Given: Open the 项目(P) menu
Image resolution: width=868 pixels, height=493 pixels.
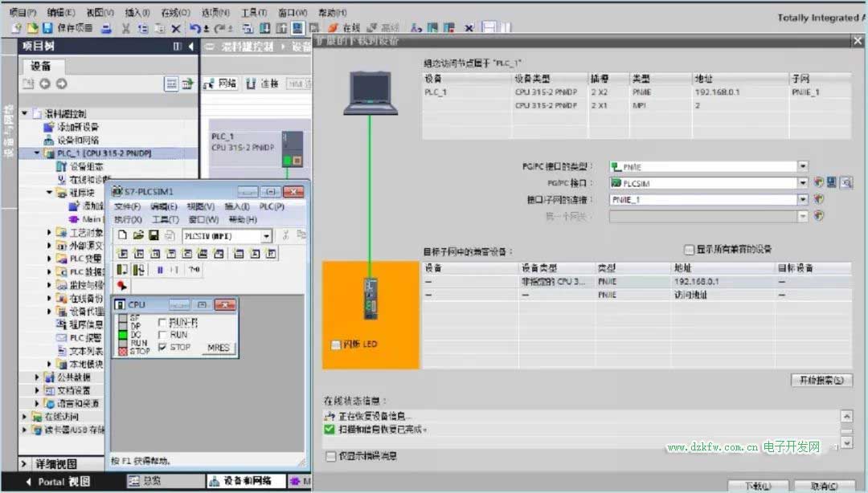Looking at the screenshot, I should click(23, 12).
